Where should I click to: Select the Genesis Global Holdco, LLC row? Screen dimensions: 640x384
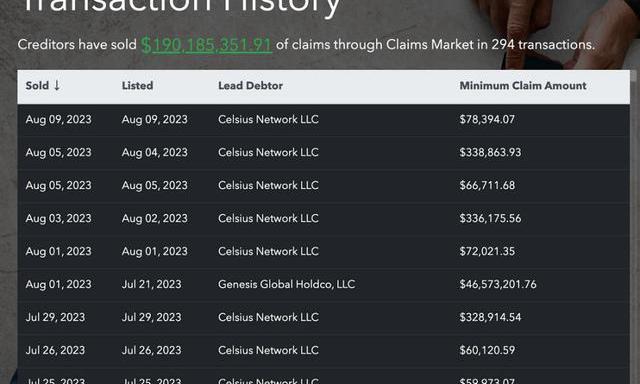click(323, 284)
